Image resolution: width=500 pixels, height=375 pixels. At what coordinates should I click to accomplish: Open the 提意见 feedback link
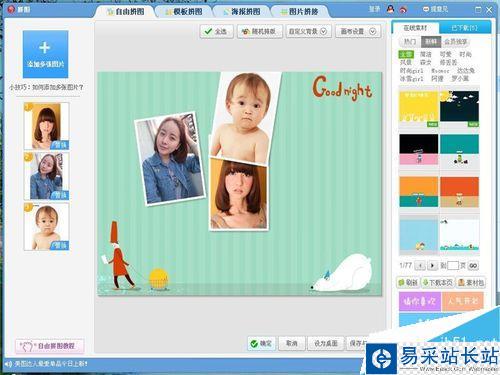coord(436,9)
